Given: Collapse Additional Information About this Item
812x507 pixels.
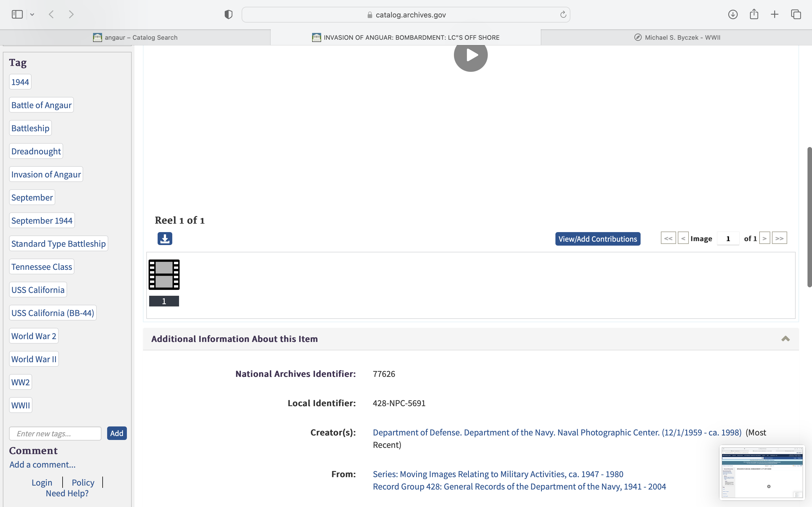Looking at the screenshot, I should click(785, 339).
